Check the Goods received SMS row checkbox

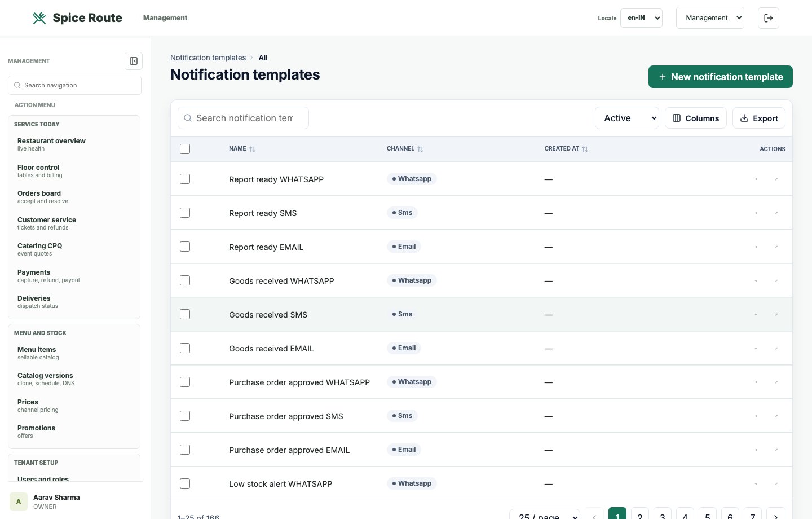pyautogui.click(x=185, y=314)
